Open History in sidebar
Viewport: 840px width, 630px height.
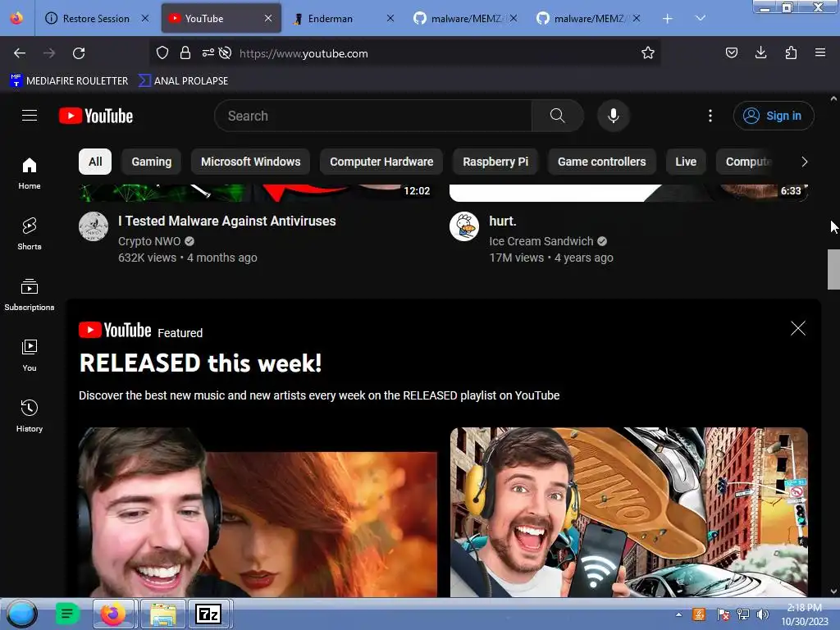30,415
